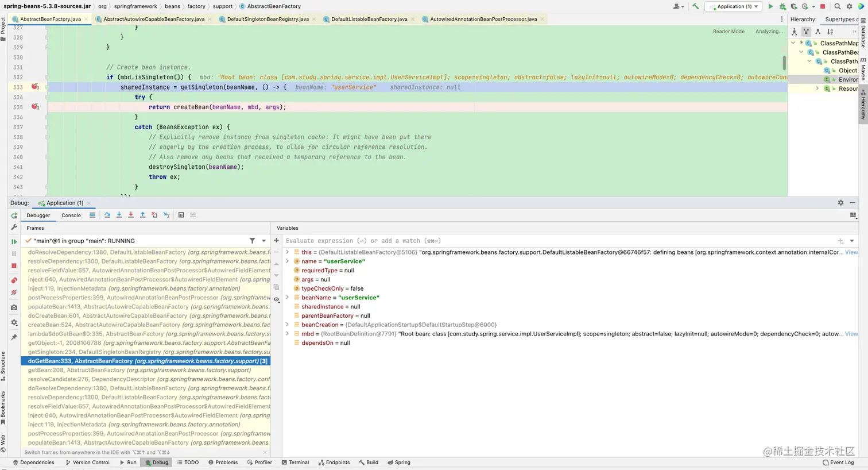
Task: Click the subtypes hierarchy icon
Action: coord(818,32)
